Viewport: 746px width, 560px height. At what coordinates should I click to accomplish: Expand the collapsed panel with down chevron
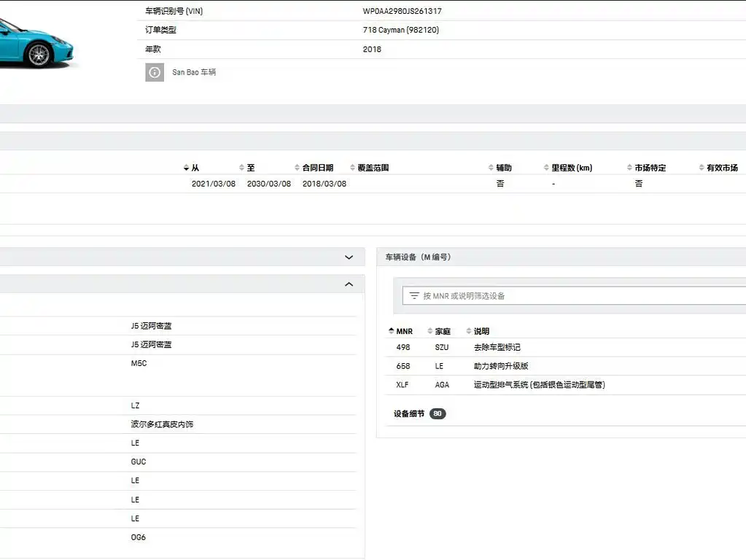tap(349, 257)
